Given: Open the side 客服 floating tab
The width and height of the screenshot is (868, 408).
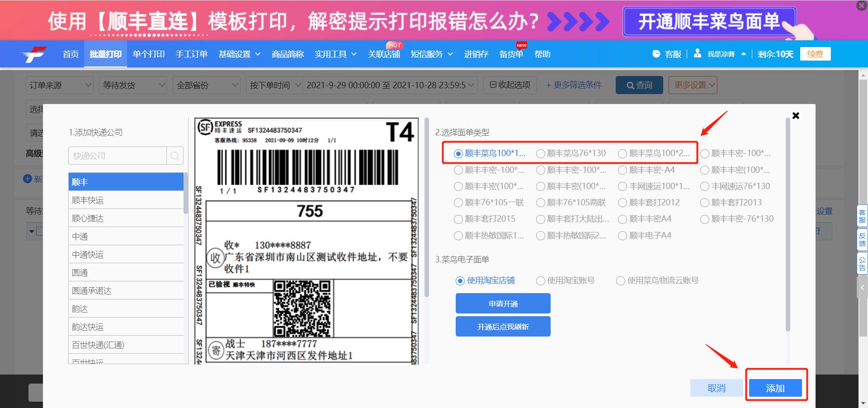Looking at the screenshot, I should (x=862, y=216).
